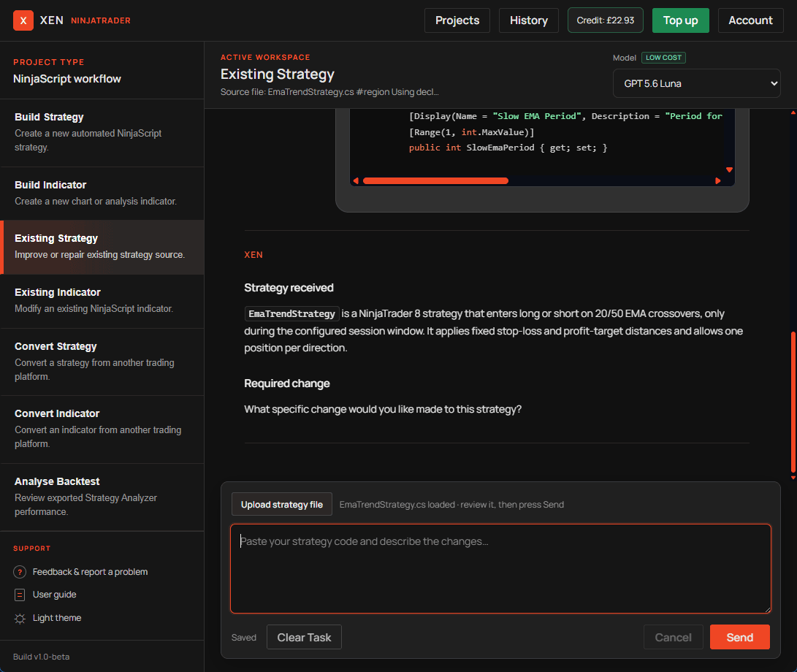Screen dimensions: 797x672
Task: Click the 'public int SlowEmaPeriod' code line
Action: coord(508,148)
